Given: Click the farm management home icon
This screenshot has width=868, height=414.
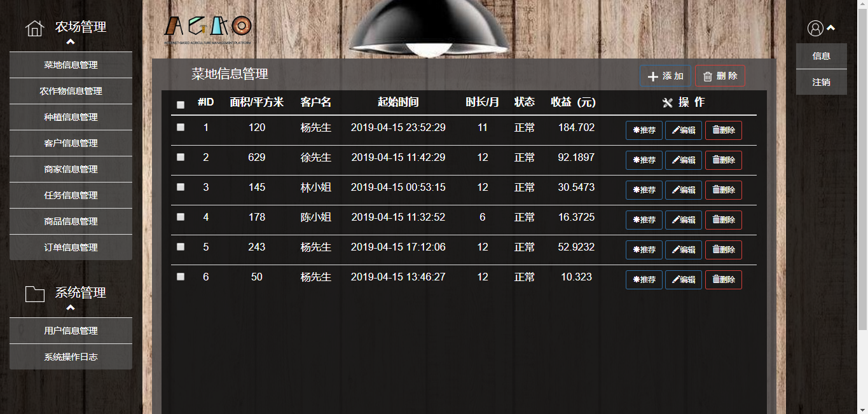Looking at the screenshot, I should click(34, 28).
